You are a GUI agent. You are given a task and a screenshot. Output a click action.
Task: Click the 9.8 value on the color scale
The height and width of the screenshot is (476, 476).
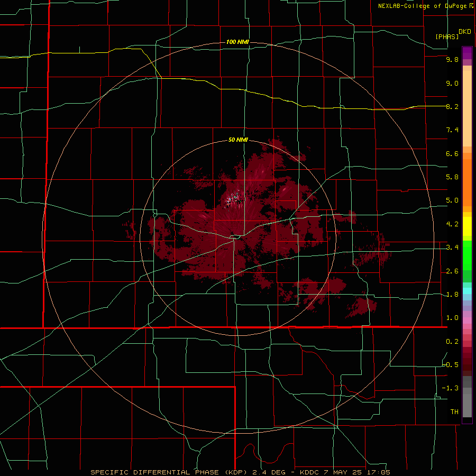(x=452, y=59)
